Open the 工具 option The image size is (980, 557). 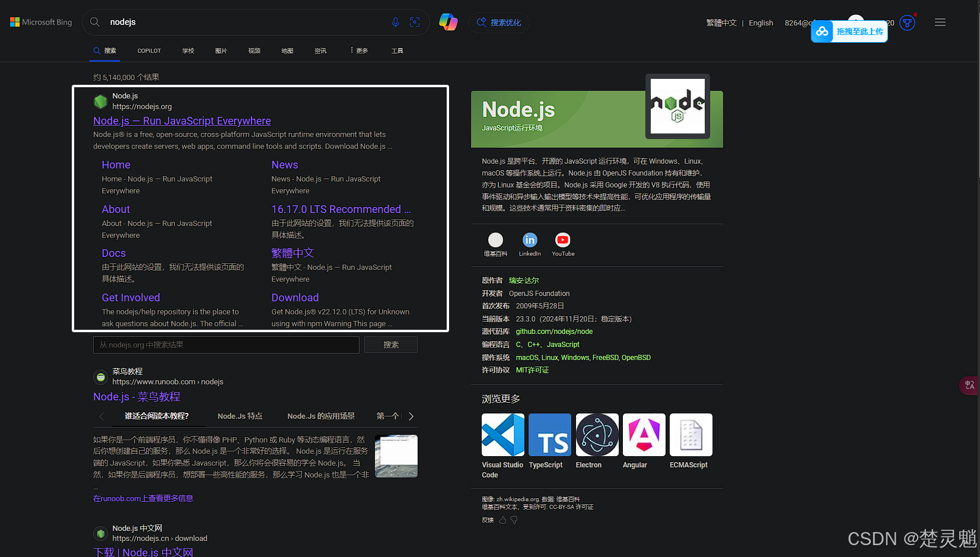click(397, 50)
